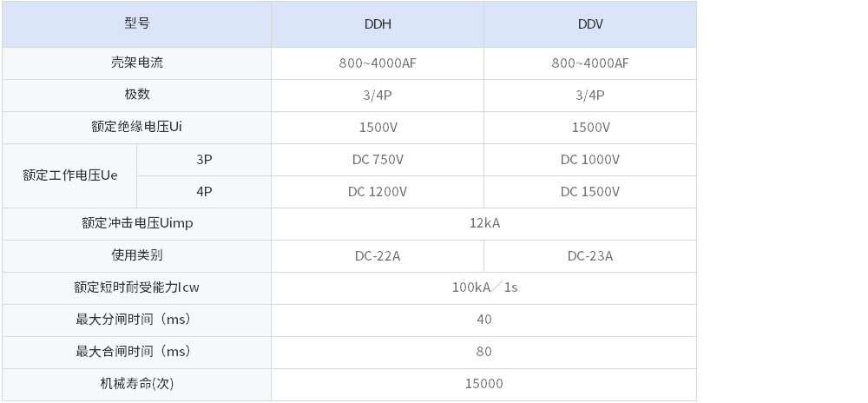This screenshot has height=403, width=868.
Task: Select the DC 1500V cell
Action: coord(590,192)
